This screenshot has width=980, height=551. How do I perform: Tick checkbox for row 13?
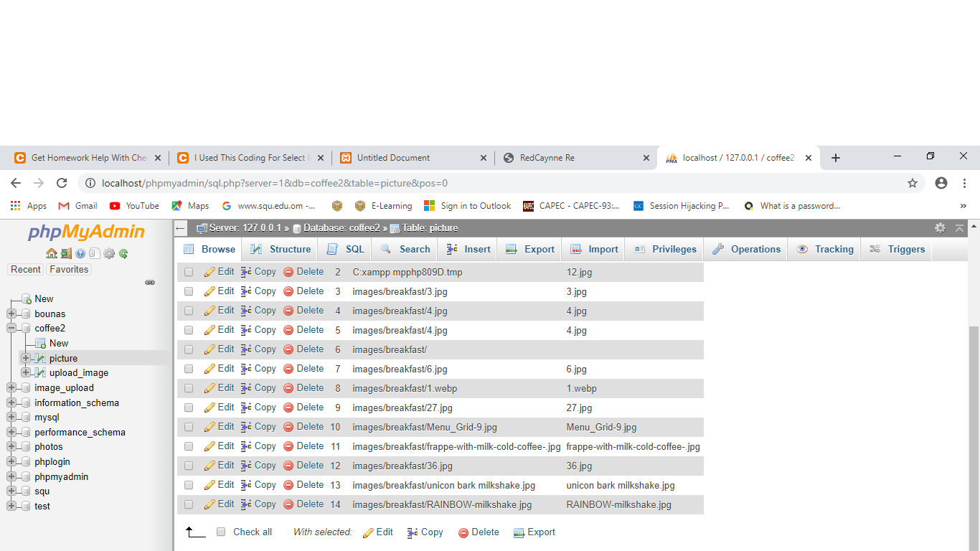[x=189, y=485]
